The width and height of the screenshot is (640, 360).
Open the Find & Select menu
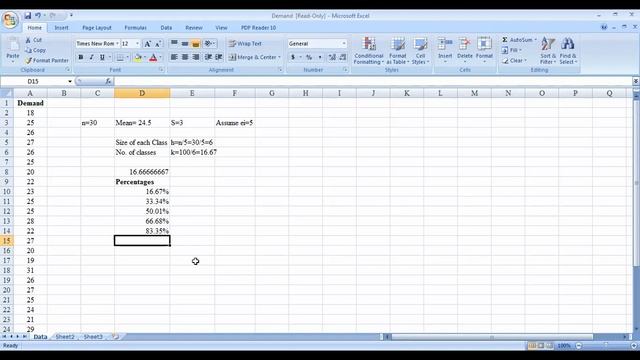point(568,51)
